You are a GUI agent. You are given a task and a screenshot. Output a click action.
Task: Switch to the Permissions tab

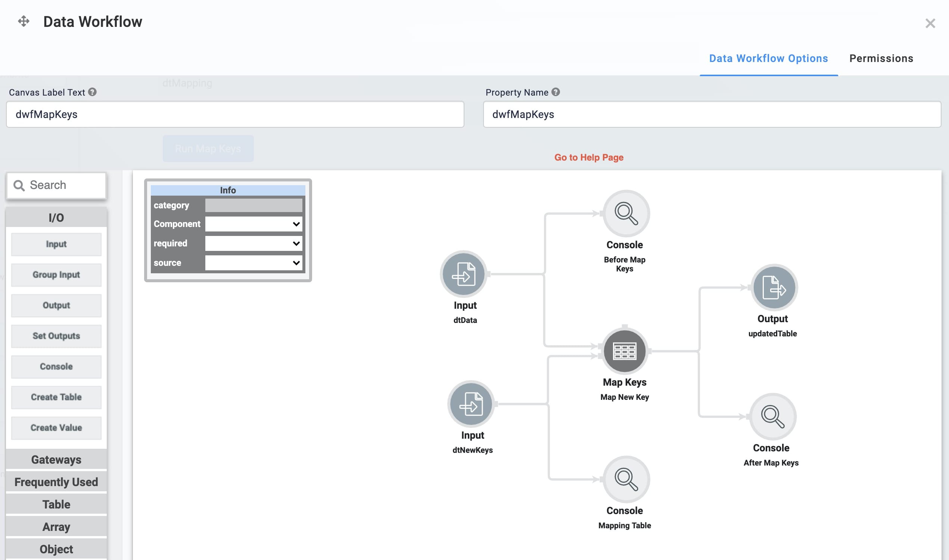[881, 59]
